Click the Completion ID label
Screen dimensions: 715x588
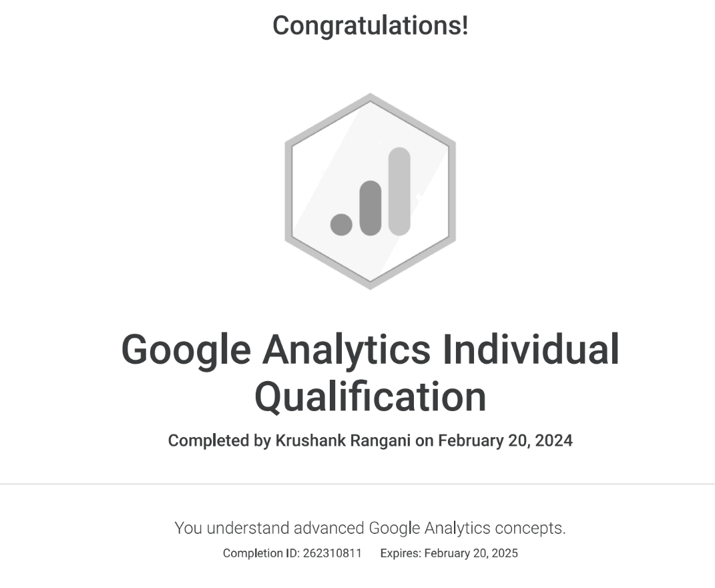[x=261, y=553]
